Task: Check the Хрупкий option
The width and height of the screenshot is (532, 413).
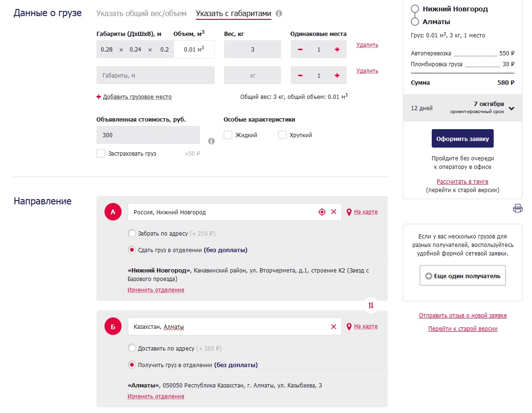Action: click(x=282, y=135)
